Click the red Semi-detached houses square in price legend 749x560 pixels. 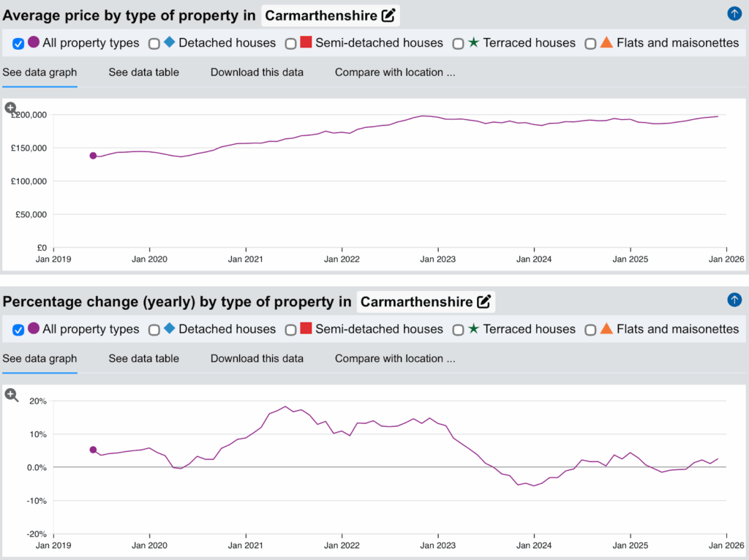click(306, 42)
